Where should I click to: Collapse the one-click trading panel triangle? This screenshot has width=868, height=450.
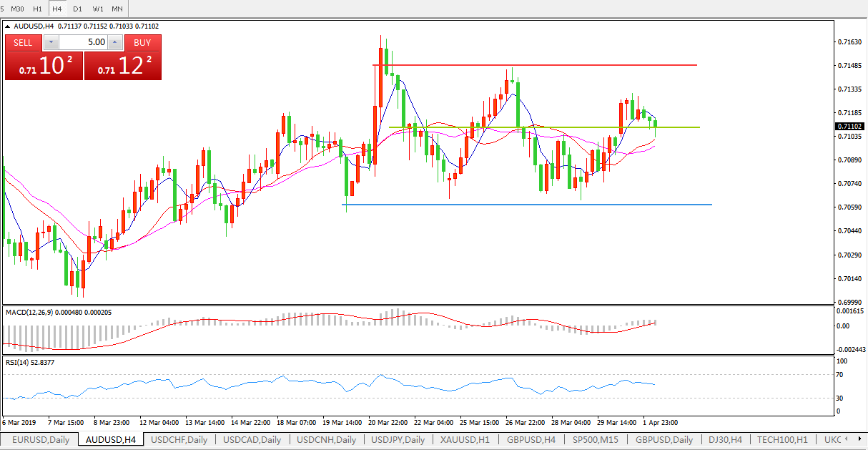coord(9,26)
